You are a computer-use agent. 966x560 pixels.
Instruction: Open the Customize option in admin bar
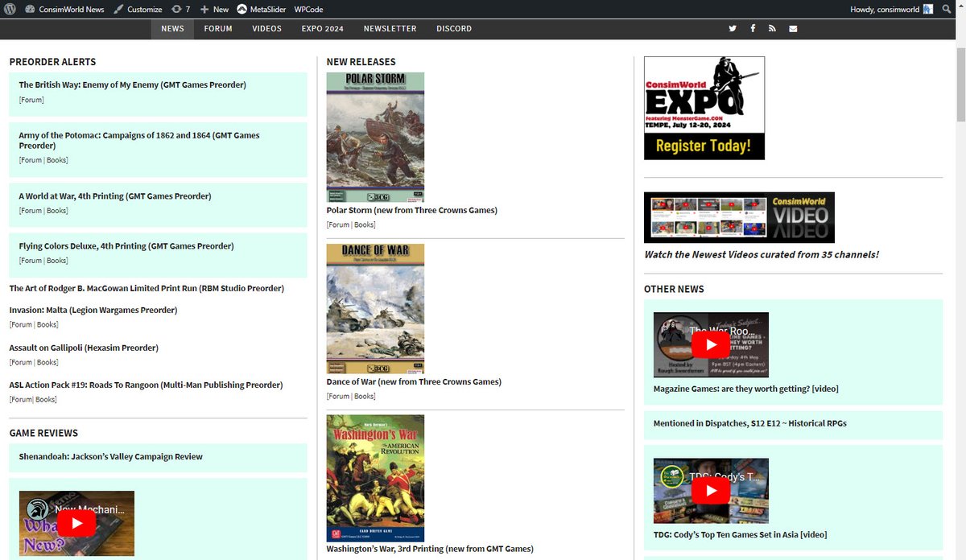tap(138, 9)
